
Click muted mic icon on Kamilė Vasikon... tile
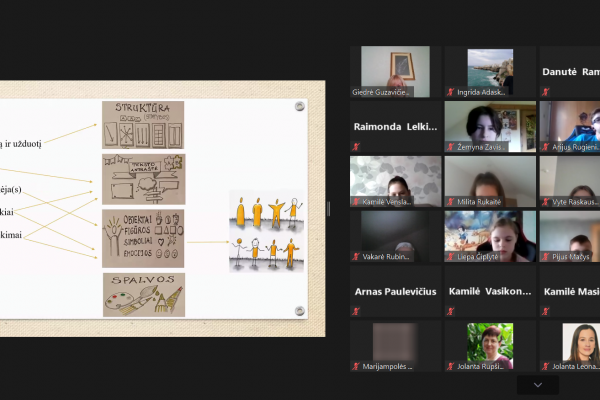point(451,311)
